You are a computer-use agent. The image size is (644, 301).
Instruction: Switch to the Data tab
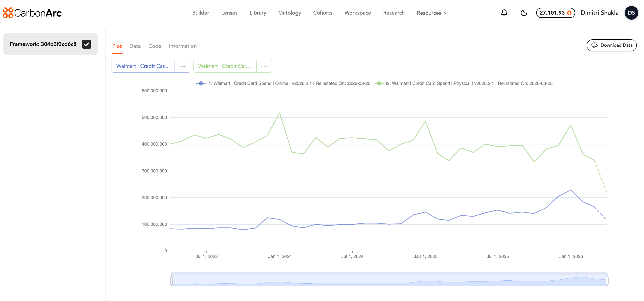135,46
